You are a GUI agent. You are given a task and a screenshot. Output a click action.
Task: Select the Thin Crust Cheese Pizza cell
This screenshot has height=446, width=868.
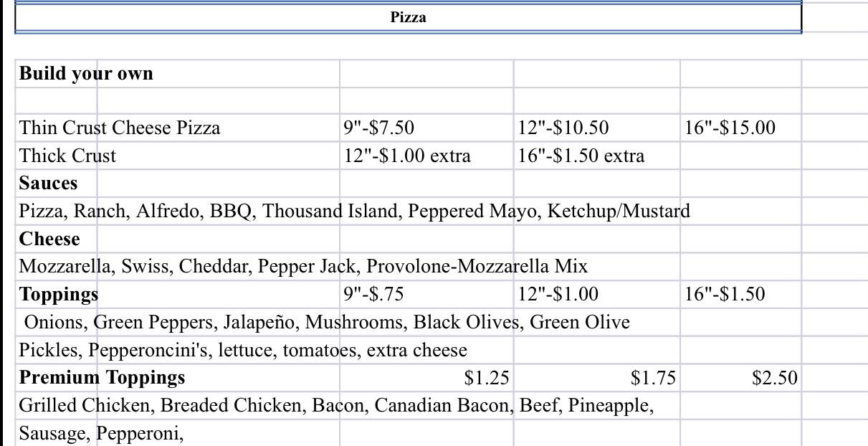coord(120,128)
